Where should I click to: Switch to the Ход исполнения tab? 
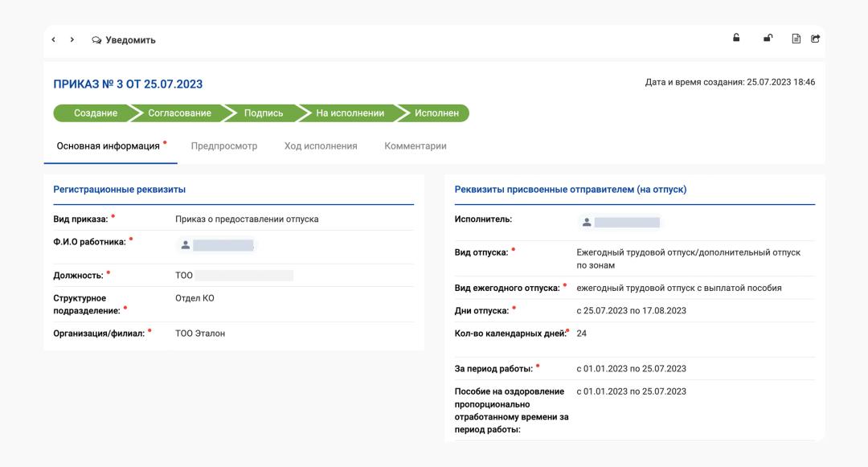(x=321, y=146)
